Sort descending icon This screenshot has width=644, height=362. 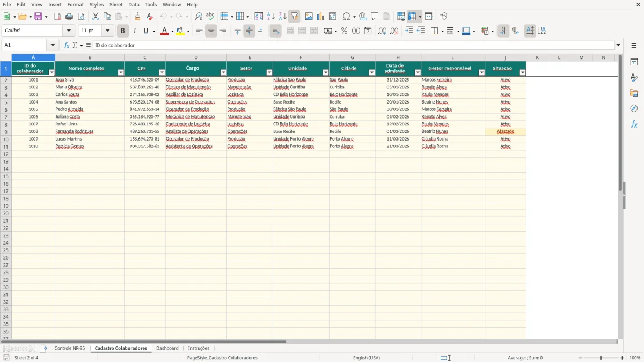[x=283, y=17]
